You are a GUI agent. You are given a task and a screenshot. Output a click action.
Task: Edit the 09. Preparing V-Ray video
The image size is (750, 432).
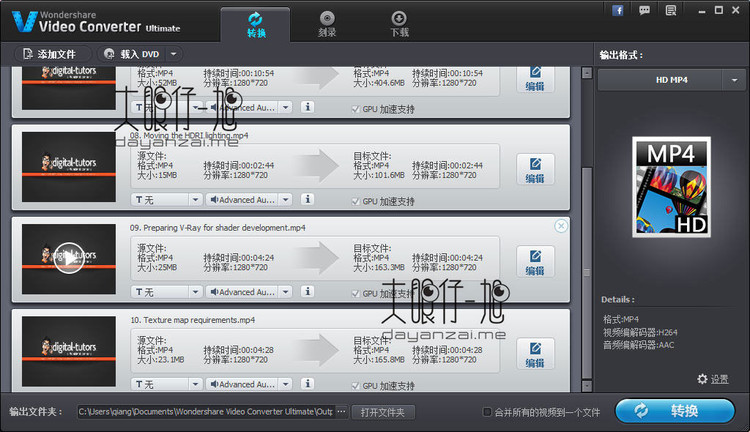tap(535, 262)
